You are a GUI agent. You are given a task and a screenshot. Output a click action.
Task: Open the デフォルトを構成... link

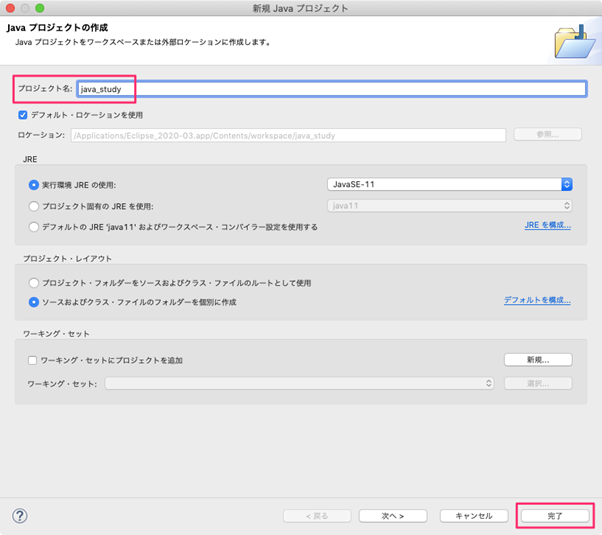[537, 300]
